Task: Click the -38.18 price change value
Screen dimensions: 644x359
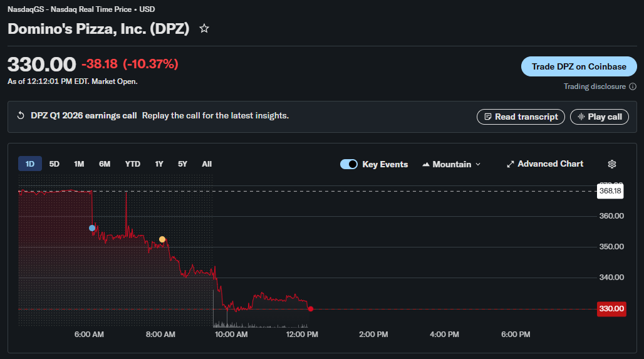Action: [100, 64]
